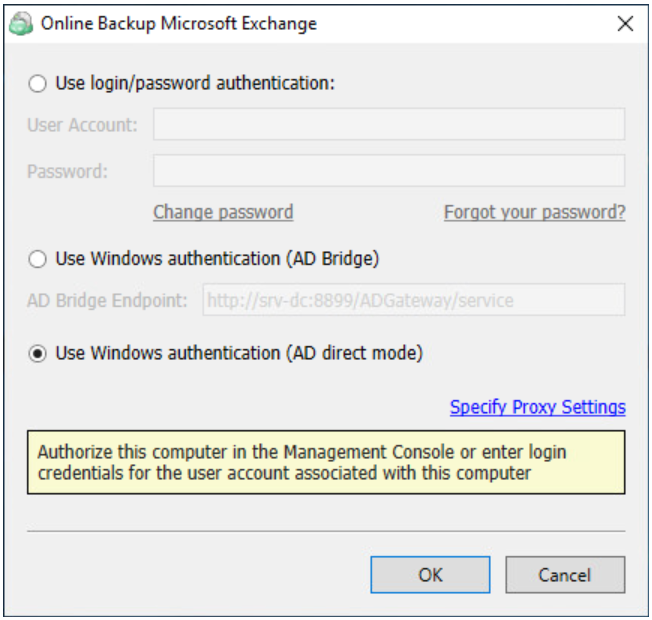This screenshot has width=652, height=620.
Task: Click the 'Online Backup Microsoft Exchange' title text
Action: click(x=179, y=24)
